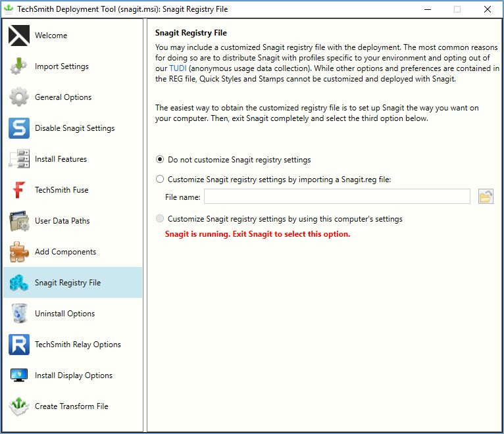The width and height of the screenshot is (504, 434).
Task: Click the General Options gear icon
Action: (19, 97)
